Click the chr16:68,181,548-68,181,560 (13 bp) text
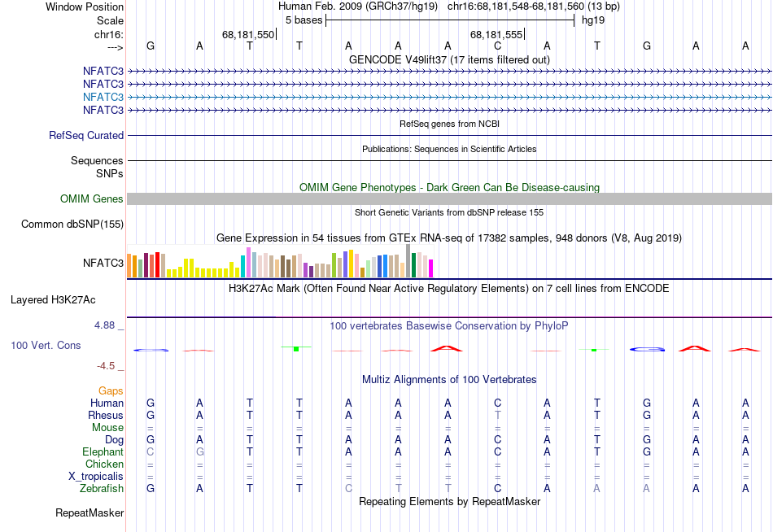This screenshot has width=773, height=532. (x=534, y=7)
